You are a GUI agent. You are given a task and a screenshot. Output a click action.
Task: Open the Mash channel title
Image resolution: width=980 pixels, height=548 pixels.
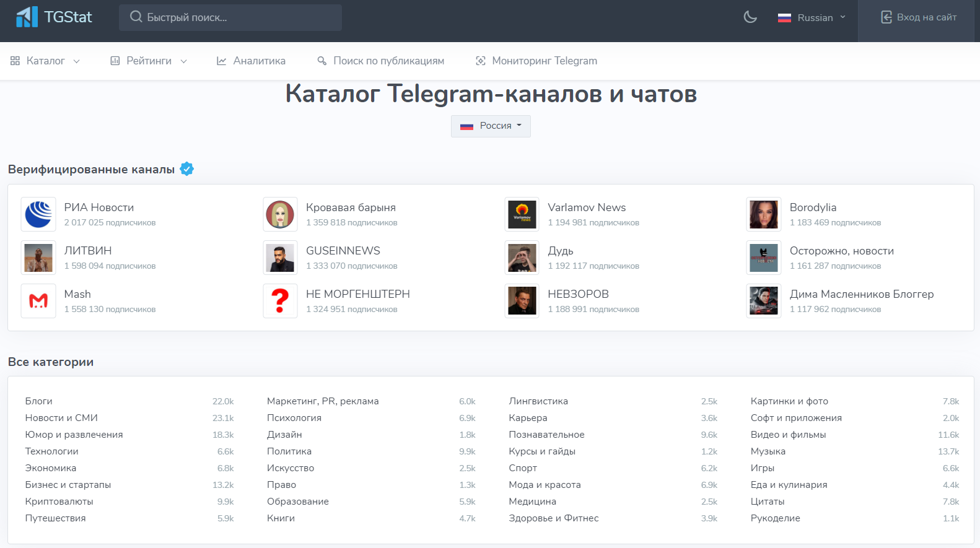77,294
